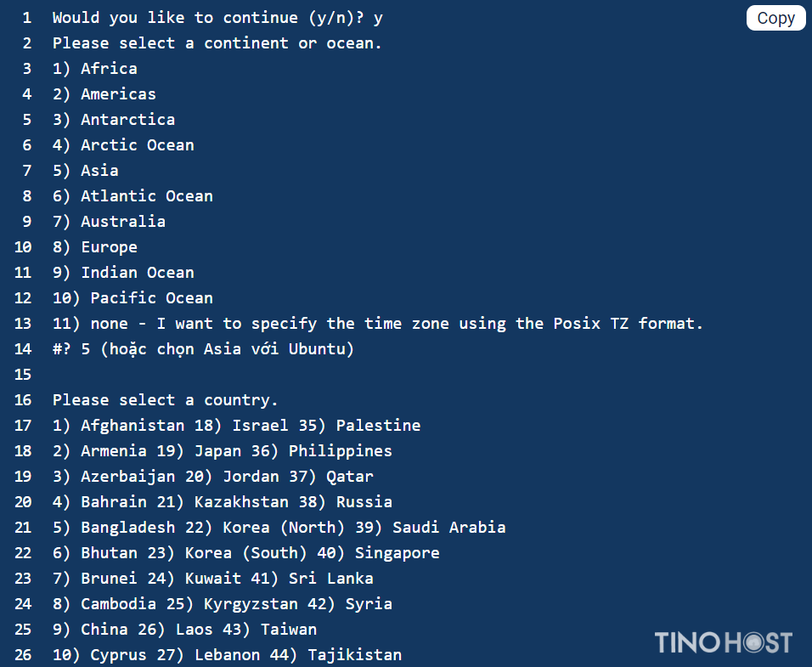812x667 pixels.
Task: Click the '8) Europe' line
Action: [95, 247]
